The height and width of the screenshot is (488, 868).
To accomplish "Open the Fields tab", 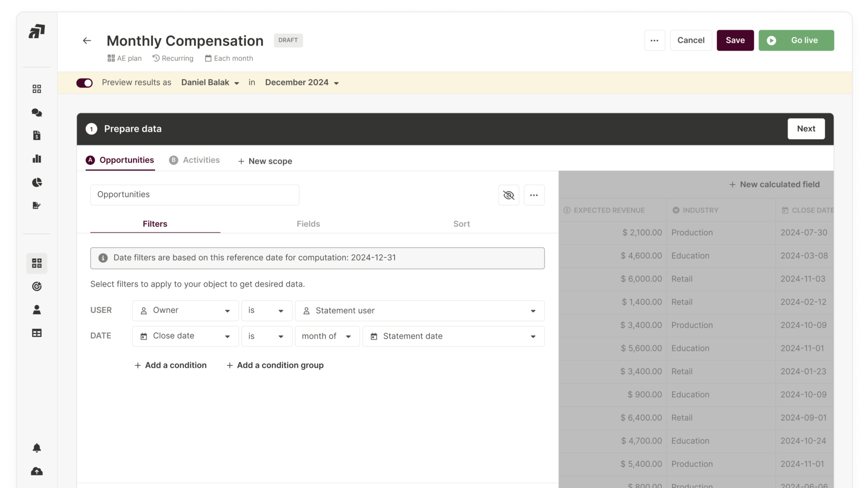I will point(308,224).
